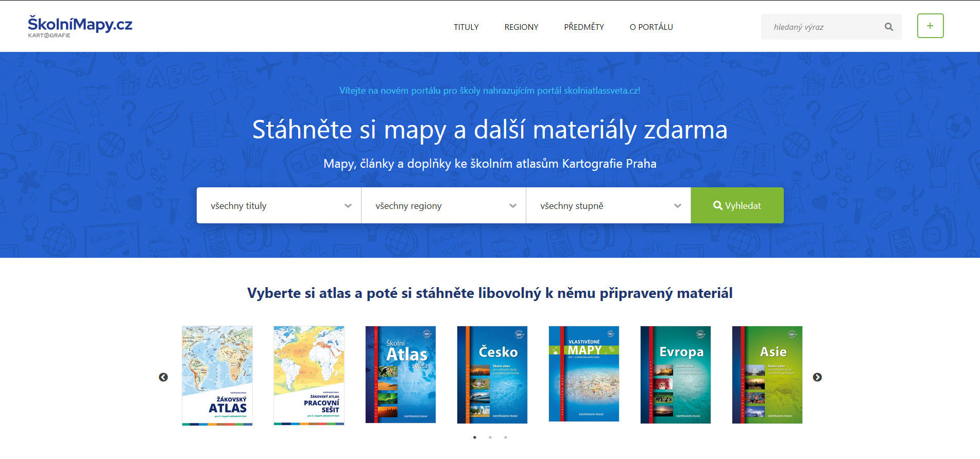The width and height of the screenshot is (980, 459).
Task: Go to previous carousel slide arrow
Action: point(163,377)
